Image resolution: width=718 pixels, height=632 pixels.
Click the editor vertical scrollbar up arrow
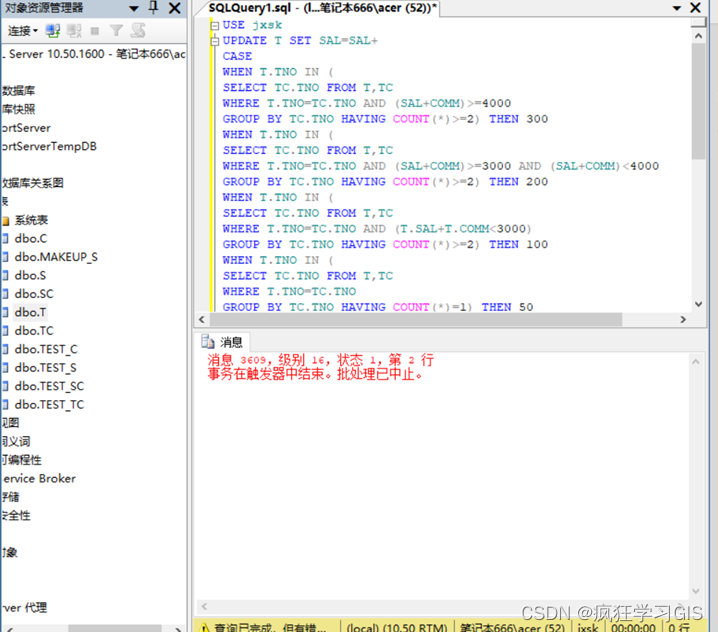tap(698, 36)
